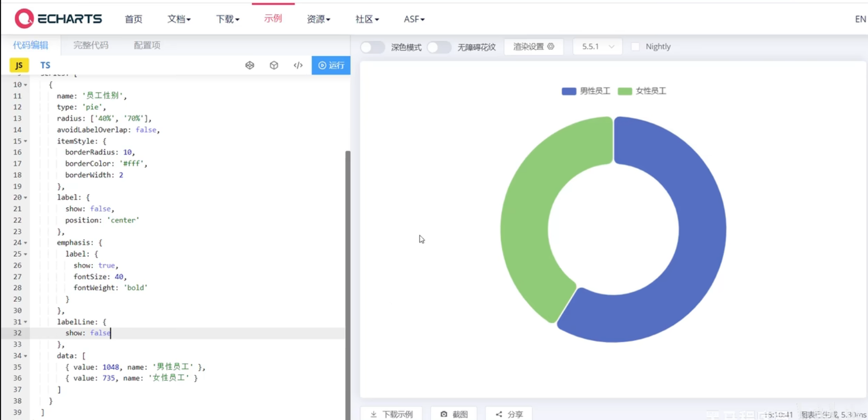Click borderRadius value 10
This screenshot has height=420, width=868.
click(127, 152)
